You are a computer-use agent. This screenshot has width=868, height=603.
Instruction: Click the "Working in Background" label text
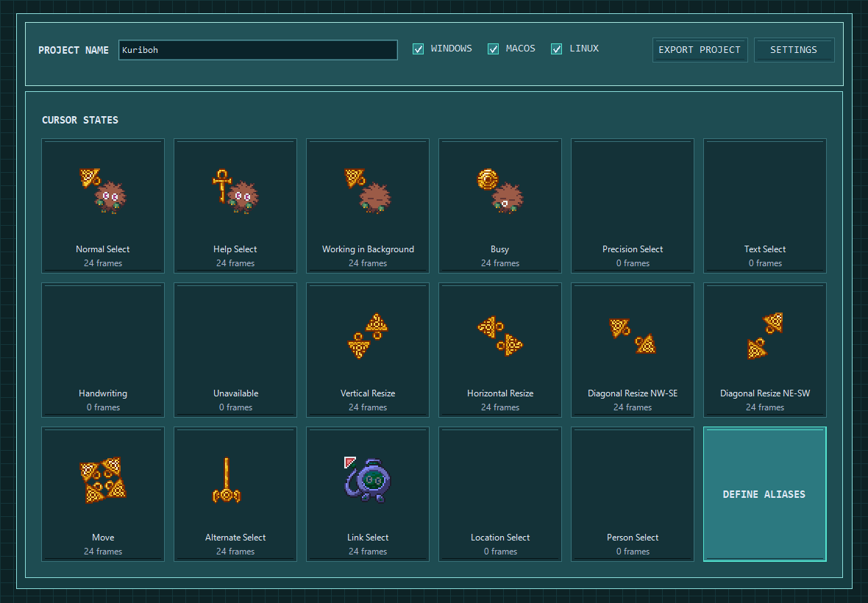pyautogui.click(x=368, y=249)
